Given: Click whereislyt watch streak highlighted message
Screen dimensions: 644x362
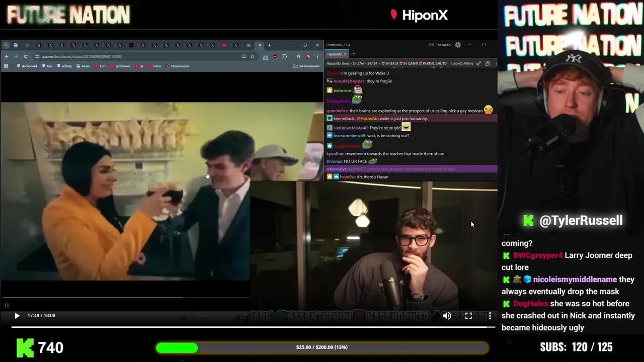Looking at the screenshot, I should [x=411, y=169].
